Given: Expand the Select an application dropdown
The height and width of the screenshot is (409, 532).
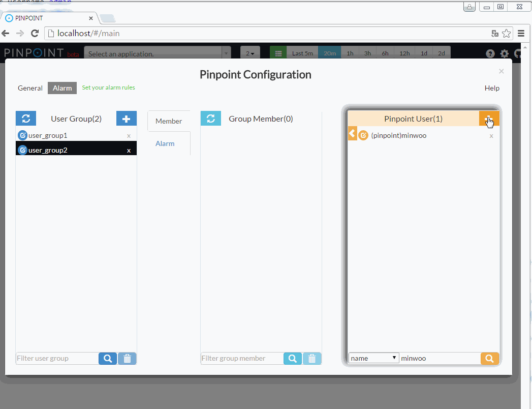Looking at the screenshot, I should (x=158, y=53).
